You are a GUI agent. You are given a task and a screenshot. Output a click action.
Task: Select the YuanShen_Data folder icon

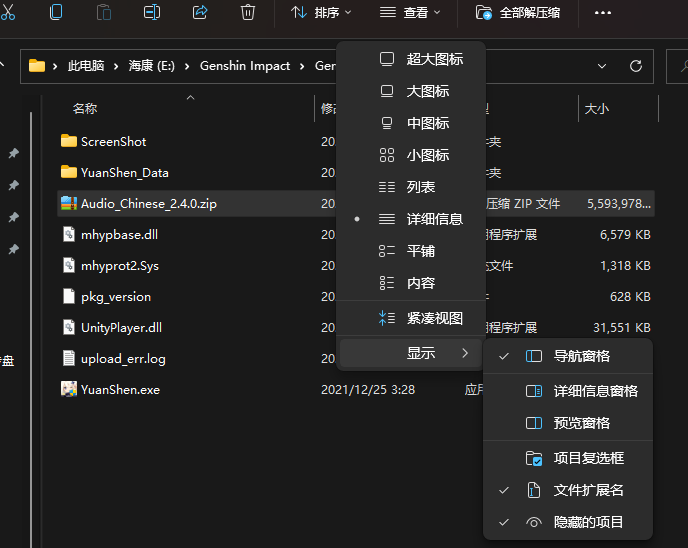(68, 172)
